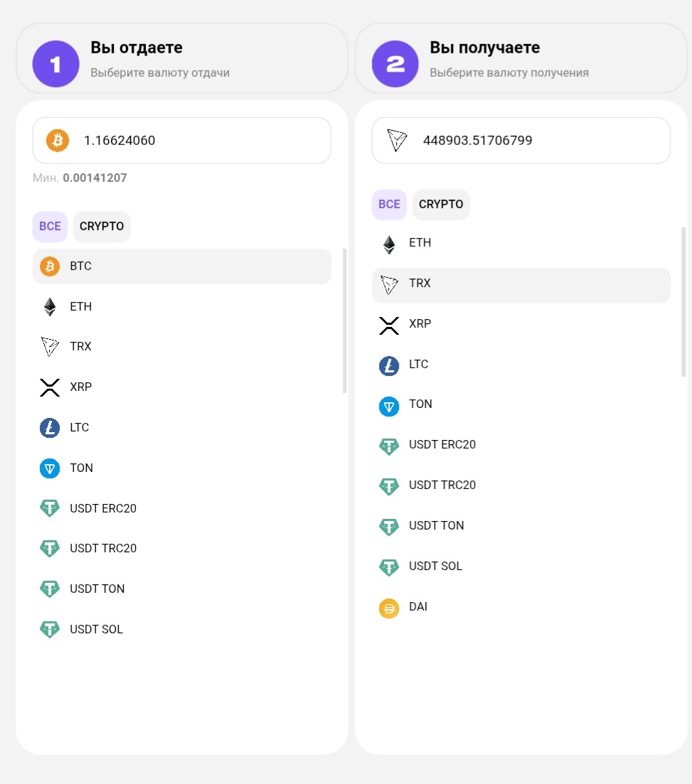The width and height of the screenshot is (692, 784).
Task: Select the CRYPTO filter in the give panel
Action: [102, 227]
